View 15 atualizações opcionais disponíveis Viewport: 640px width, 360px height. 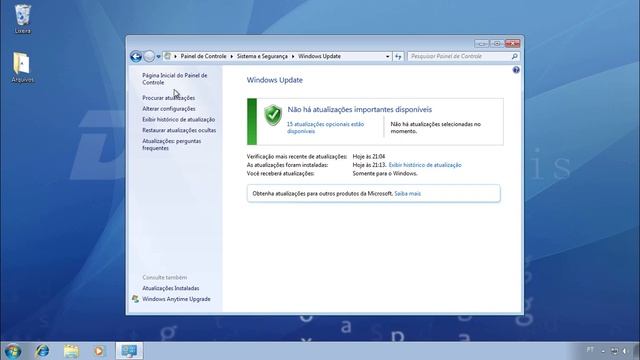click(325, 128)
